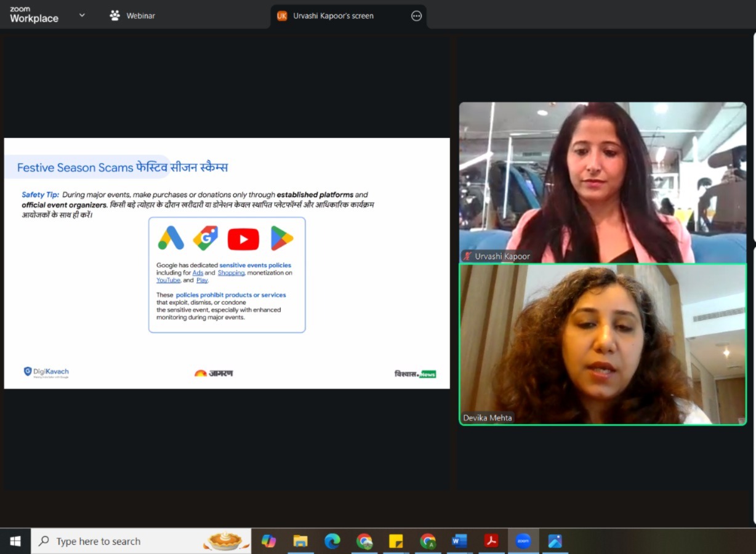This screenshot has height=554, width=756.
Task: Click the Google Ads logo on the slide
Action: pyautogui.click(x=171, y=239)
